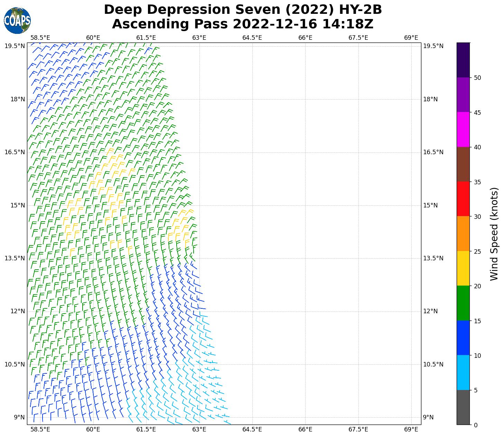Click the 50 tick label on colorbar
This screenshot has height=437, width=504.
(x=477, y=78)
